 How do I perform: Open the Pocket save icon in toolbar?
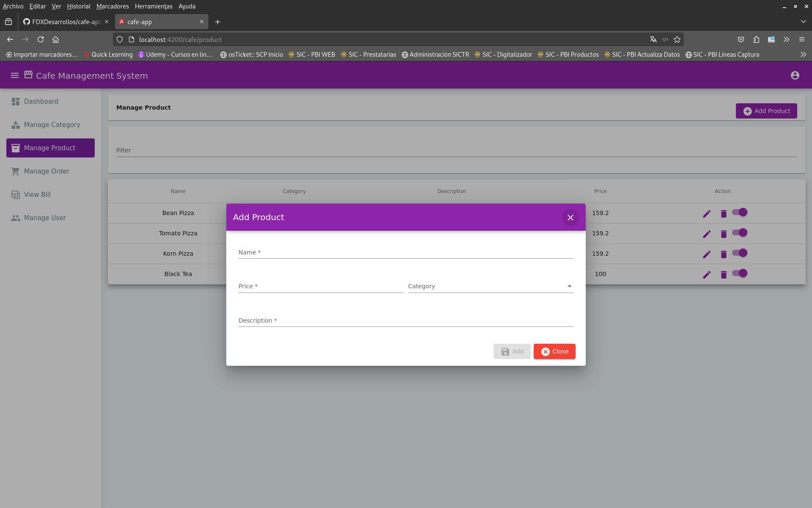[741, 39]
